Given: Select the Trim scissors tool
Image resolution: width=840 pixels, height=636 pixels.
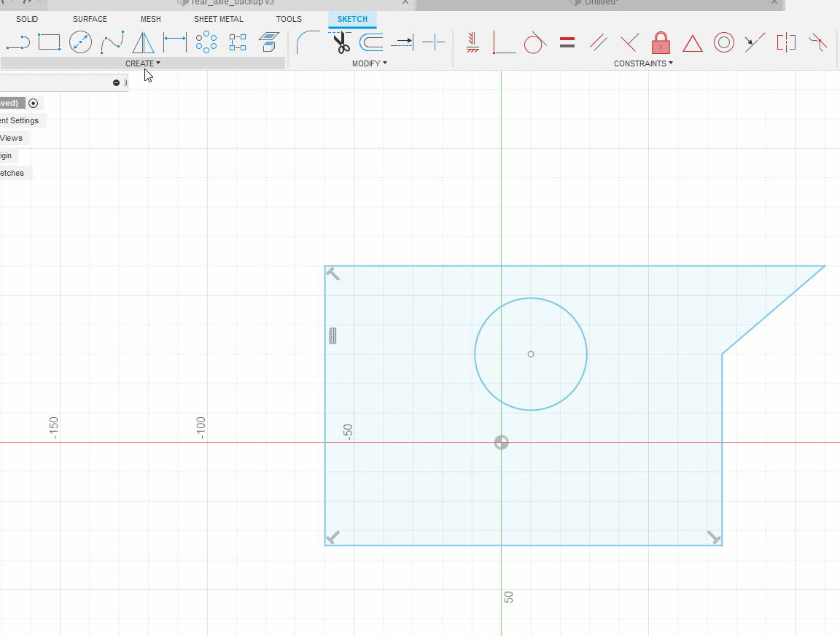Looking at the screenshot, I should coord(341,42).
